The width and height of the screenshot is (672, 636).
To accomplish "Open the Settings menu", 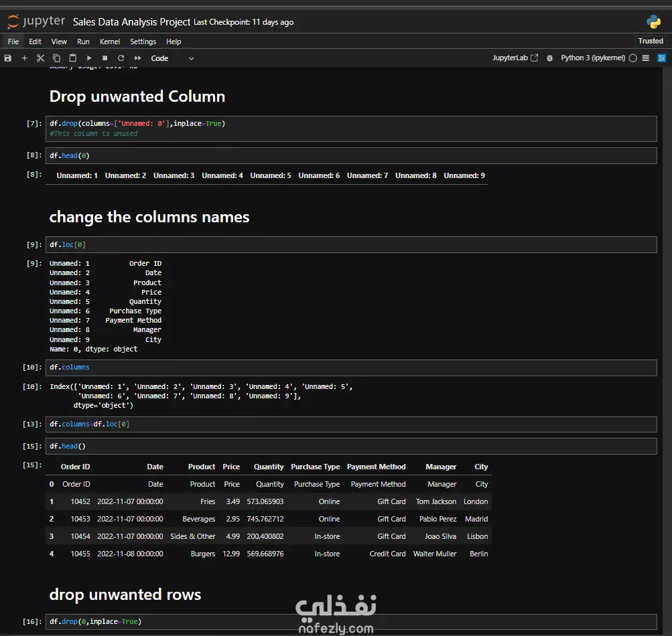I will coord(143,42).
